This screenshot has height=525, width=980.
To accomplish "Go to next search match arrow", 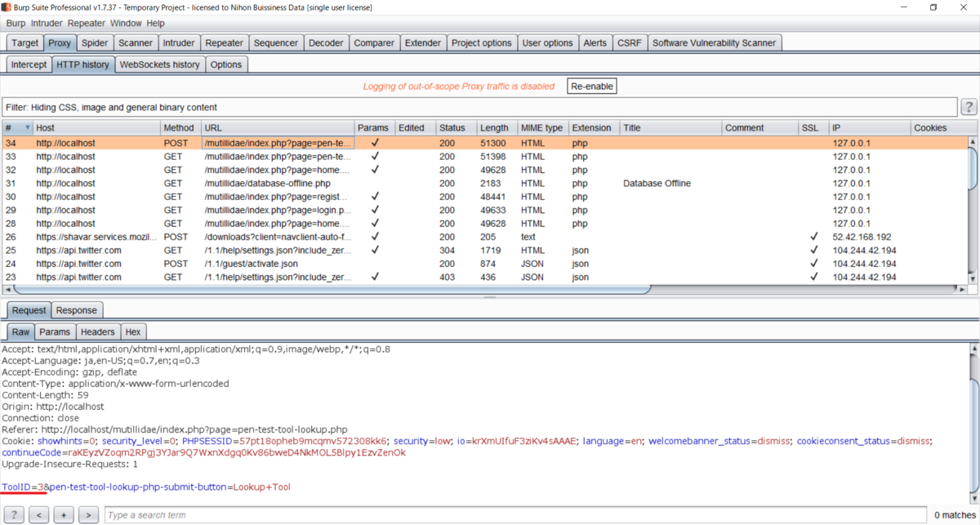I will point(89,515).
